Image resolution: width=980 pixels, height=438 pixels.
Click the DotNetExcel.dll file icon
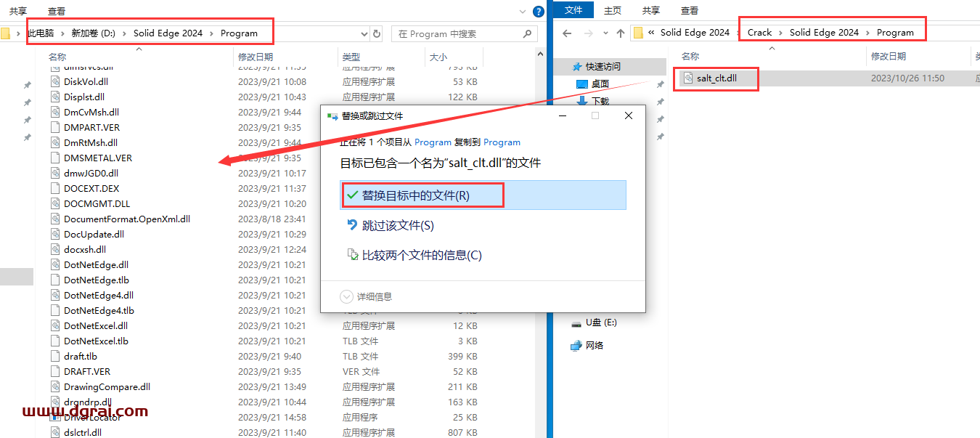click(x=56, y=325)
